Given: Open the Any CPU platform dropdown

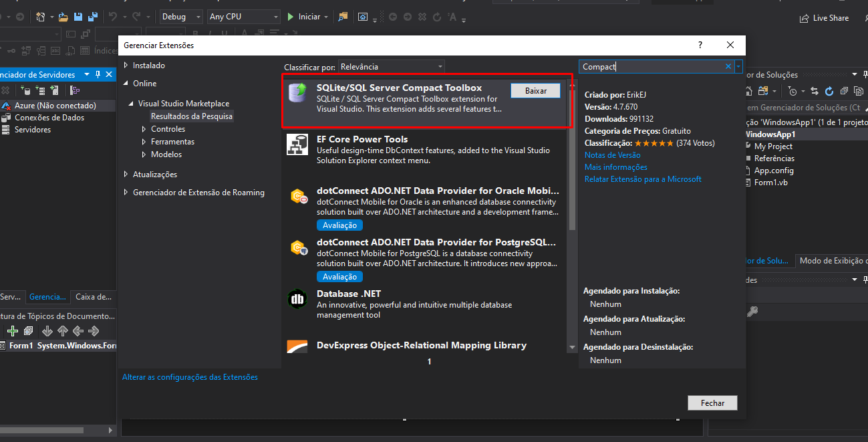Looking at the screenshot, I should point(243,17).
